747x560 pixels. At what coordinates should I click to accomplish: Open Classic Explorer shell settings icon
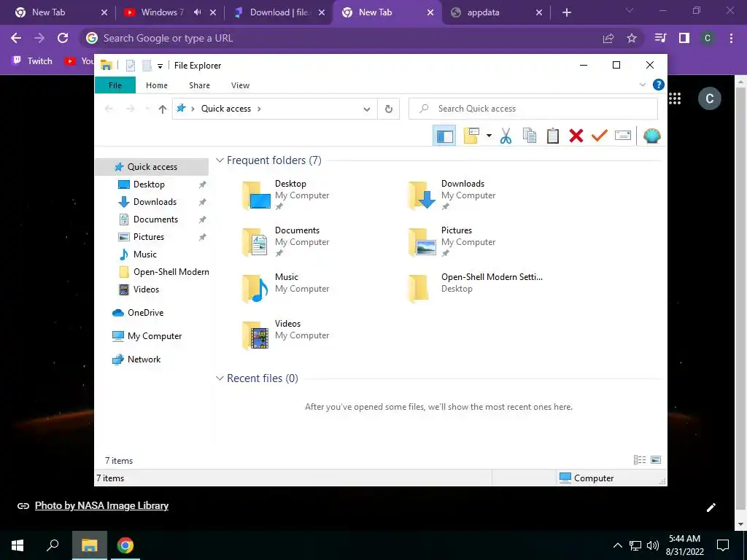tap(651, 136)
